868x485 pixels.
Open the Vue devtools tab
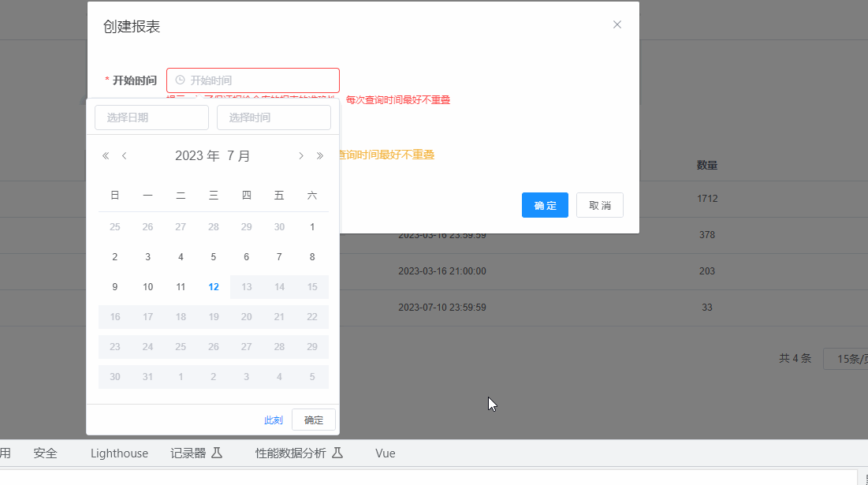click(386, 453)
